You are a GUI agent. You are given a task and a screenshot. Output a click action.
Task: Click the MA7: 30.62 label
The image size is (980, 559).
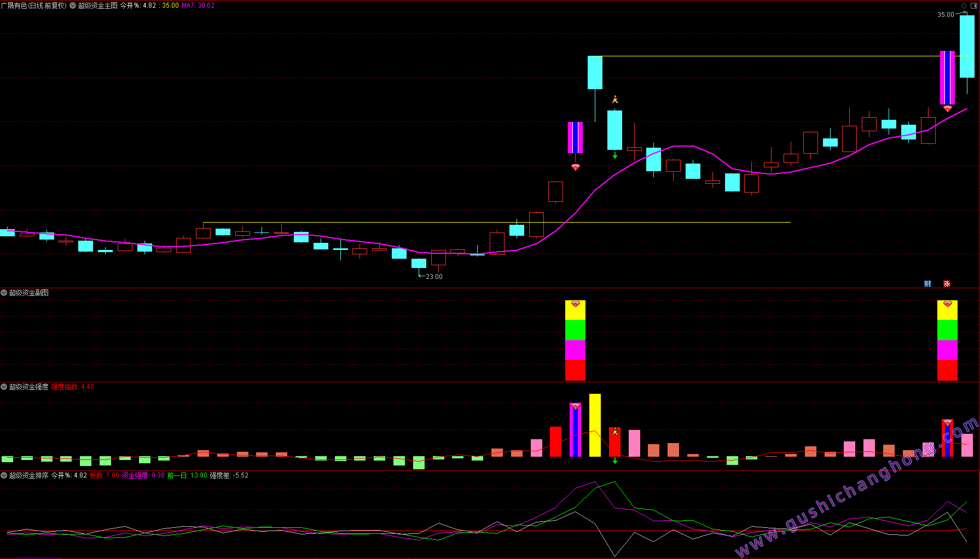198,5
